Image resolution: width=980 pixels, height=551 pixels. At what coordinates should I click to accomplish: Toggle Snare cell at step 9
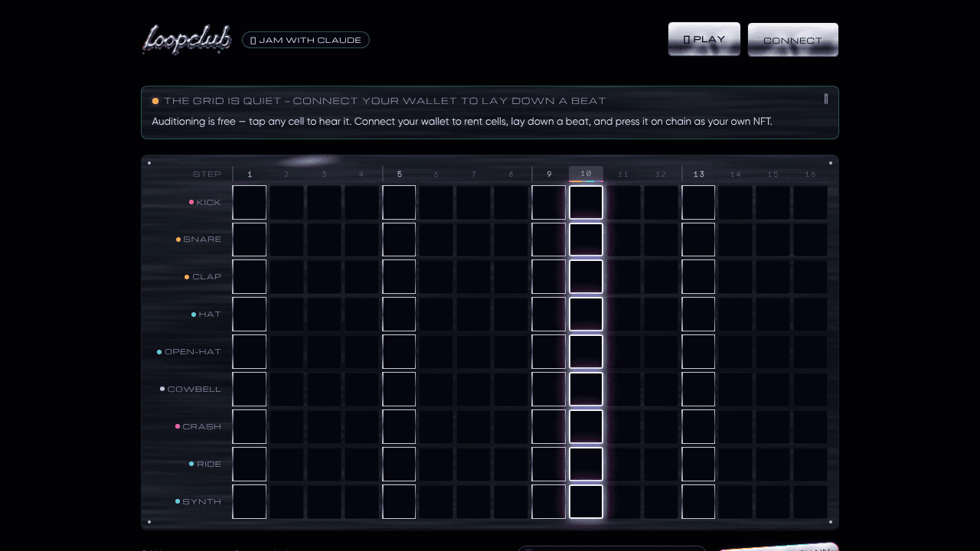tap(549, 240)
